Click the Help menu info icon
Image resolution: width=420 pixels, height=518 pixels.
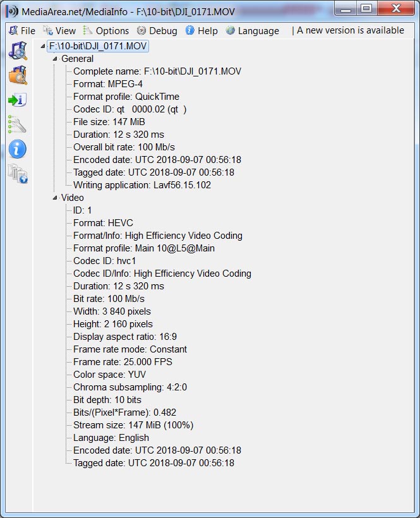click(190, 30)
